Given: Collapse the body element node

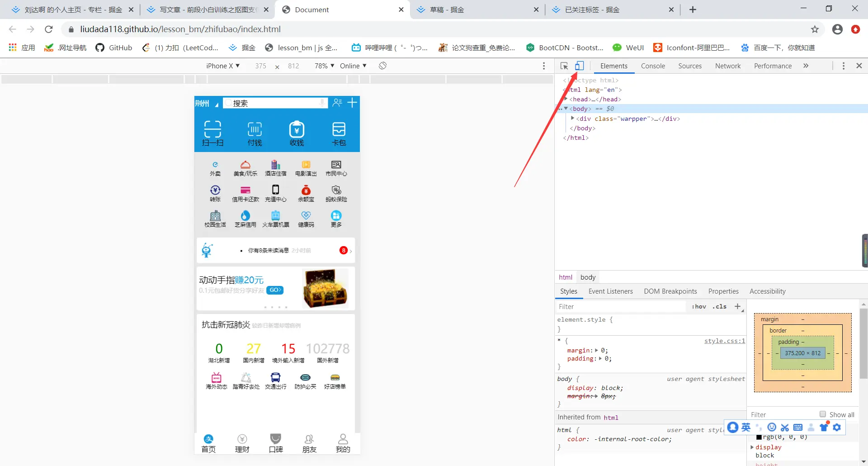Looking at the screenshot, I should [x=566, y=109].
